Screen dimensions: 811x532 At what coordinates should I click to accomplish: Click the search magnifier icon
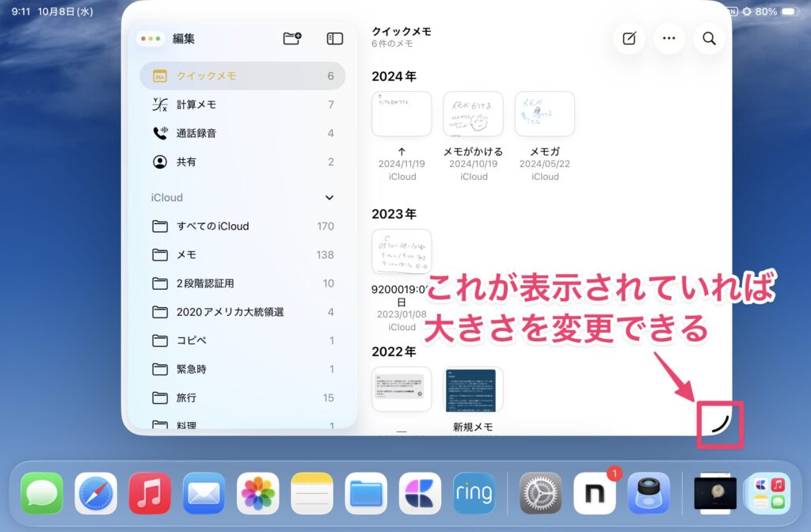709,38
